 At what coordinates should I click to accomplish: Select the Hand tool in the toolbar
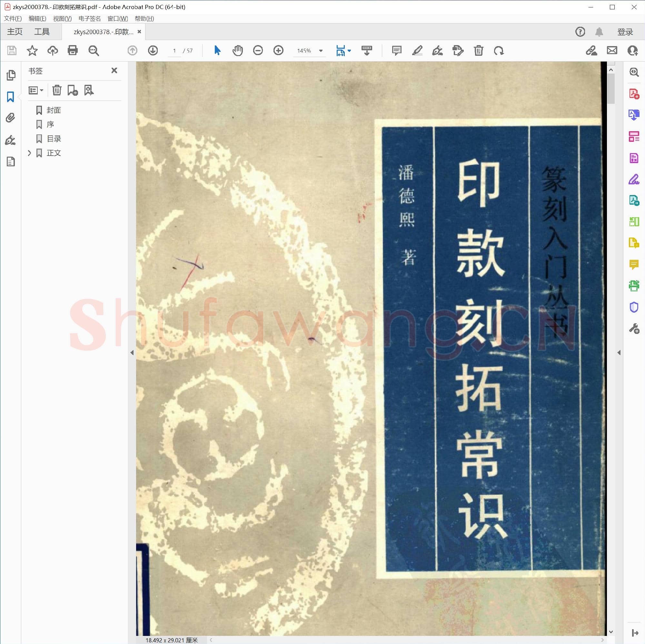pos(237,51)
